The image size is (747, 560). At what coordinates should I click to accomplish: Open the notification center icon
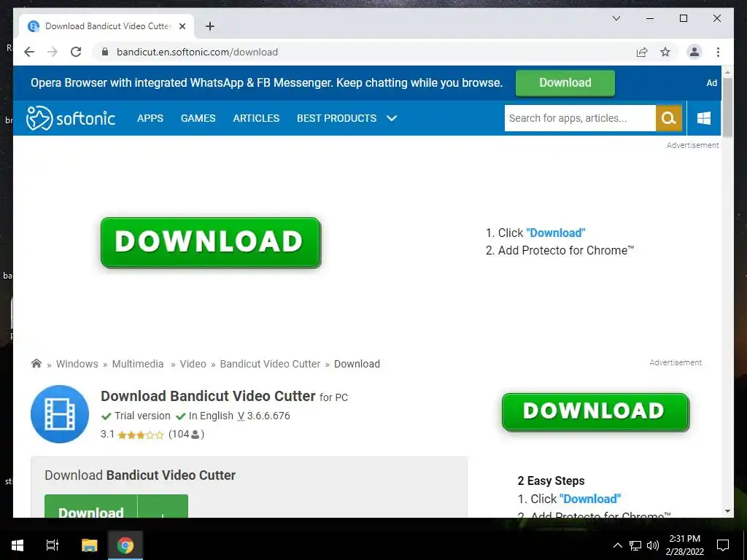tap(723, 545)
